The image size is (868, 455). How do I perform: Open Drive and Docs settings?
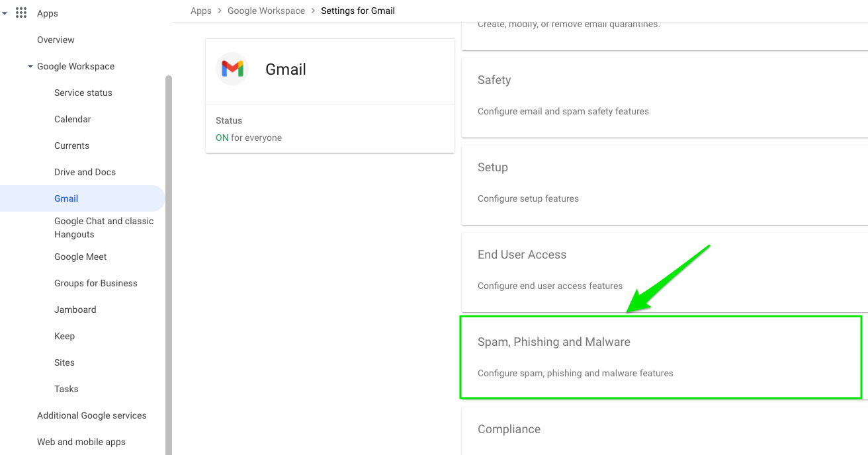coord(85,172)
